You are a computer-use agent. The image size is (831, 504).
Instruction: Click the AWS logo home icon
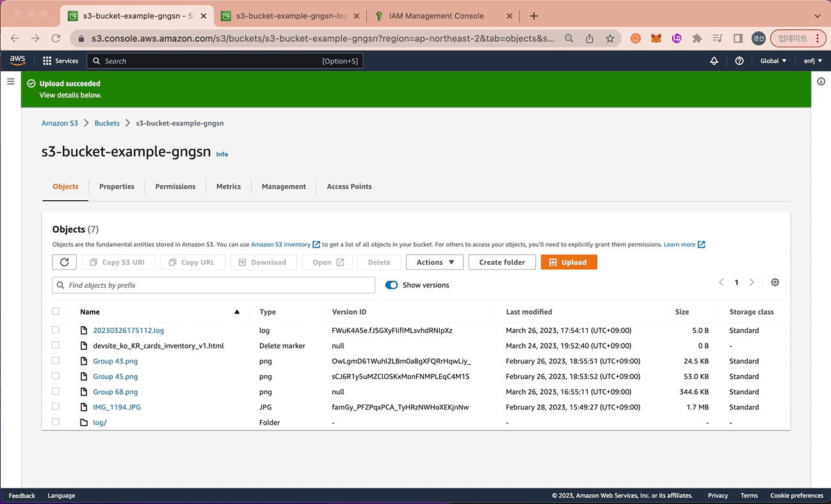(x=17, y=61)
